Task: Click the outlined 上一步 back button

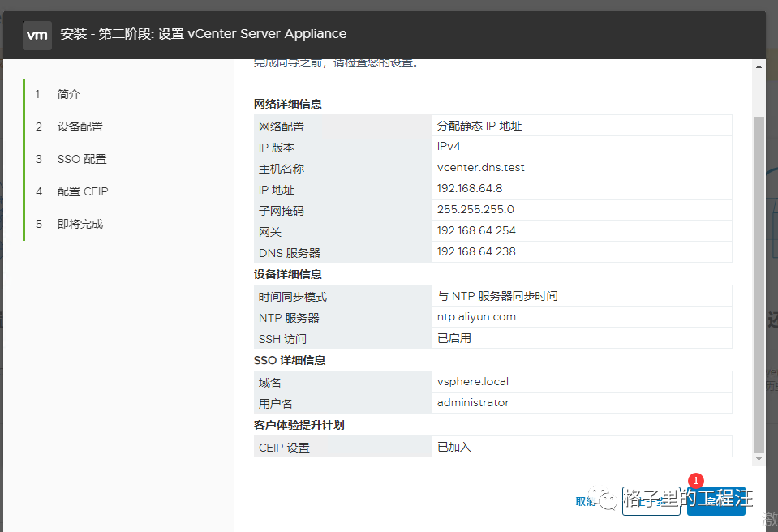Action: point(651,501)
